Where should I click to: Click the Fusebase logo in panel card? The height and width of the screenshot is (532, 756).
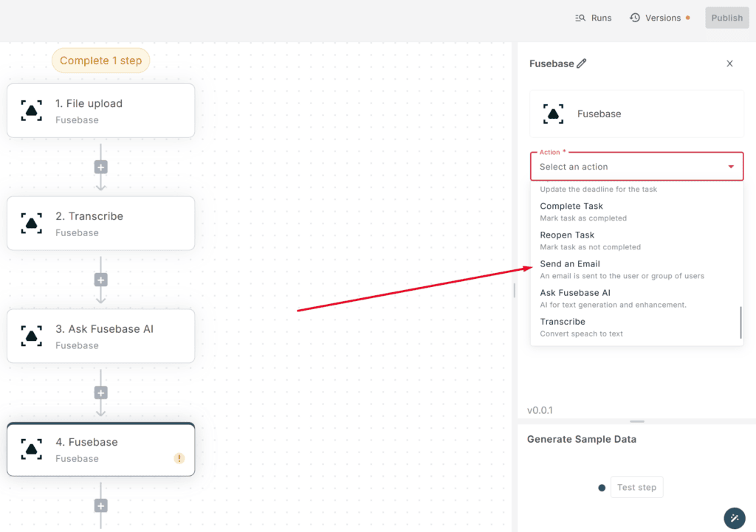pos(554,114)
